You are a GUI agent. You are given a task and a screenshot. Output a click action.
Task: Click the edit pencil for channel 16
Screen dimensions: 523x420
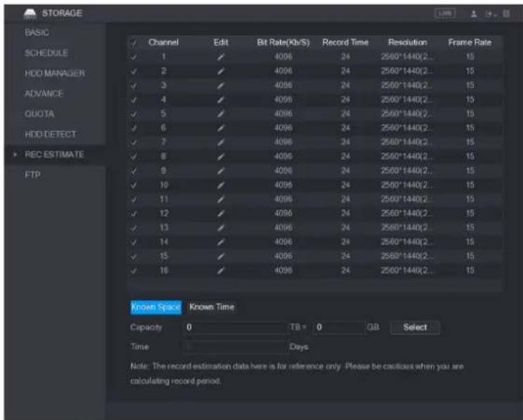pyautogui.click(x=220, y=271)
